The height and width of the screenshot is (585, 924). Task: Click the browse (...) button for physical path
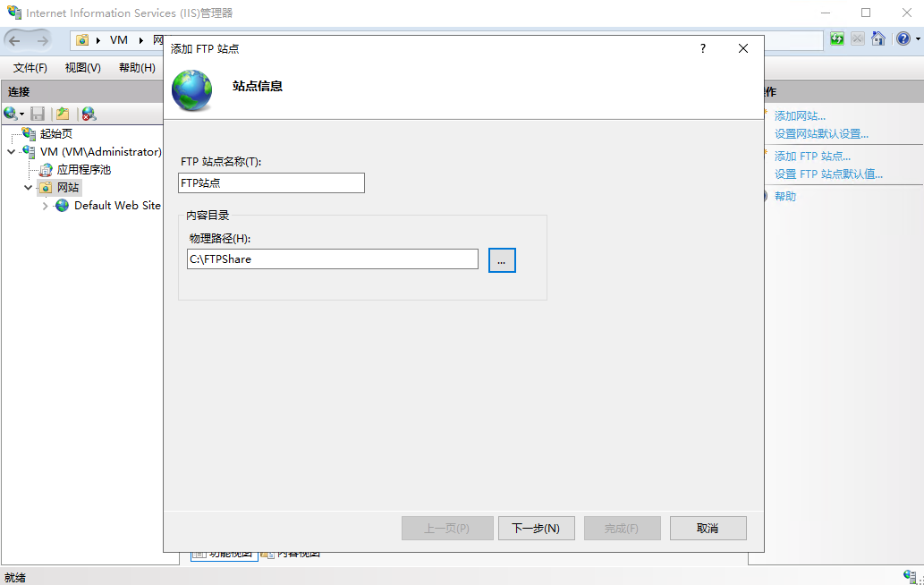pos(502,260)
